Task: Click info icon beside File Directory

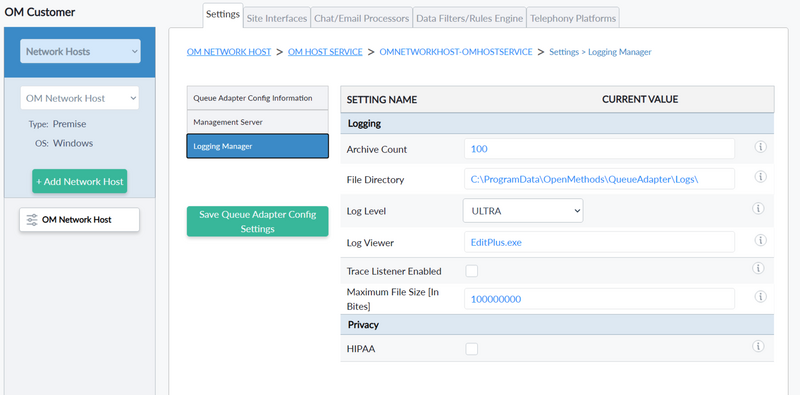Action: 760,177
